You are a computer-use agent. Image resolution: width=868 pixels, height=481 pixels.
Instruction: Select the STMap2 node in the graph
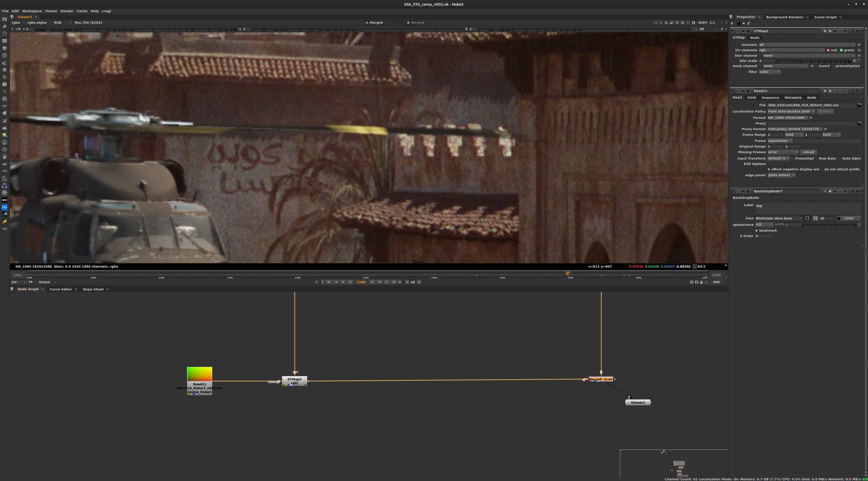point(294,381)
